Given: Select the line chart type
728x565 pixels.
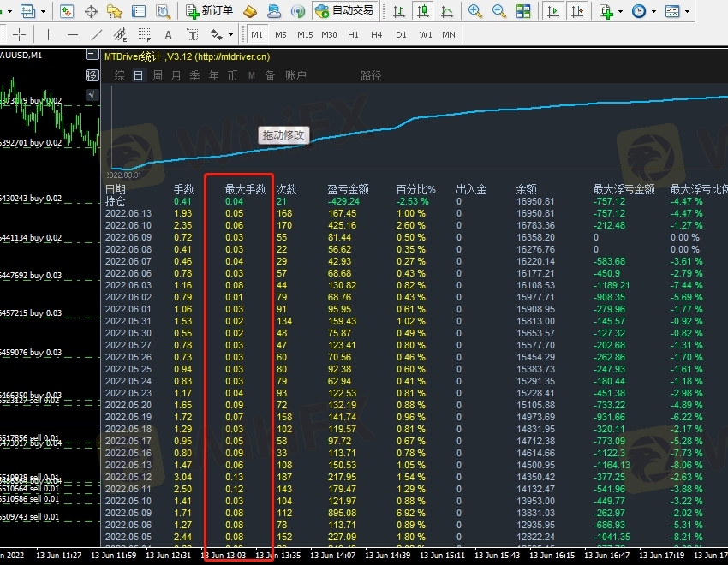Looking at the screenshot, I should tap(446, 11).
